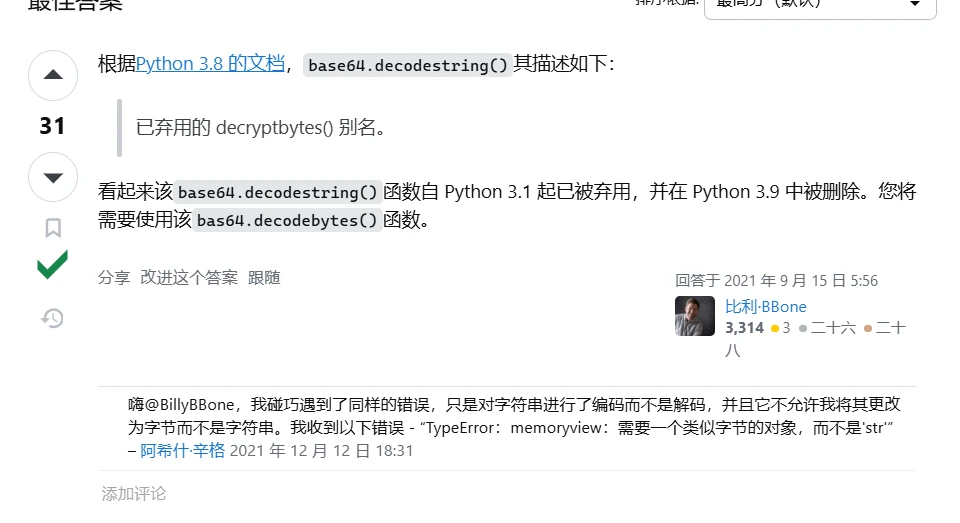This screenshot has height=523, width=960.
Task: Click the sort dropdown arrow
Action: pos(915,4)
